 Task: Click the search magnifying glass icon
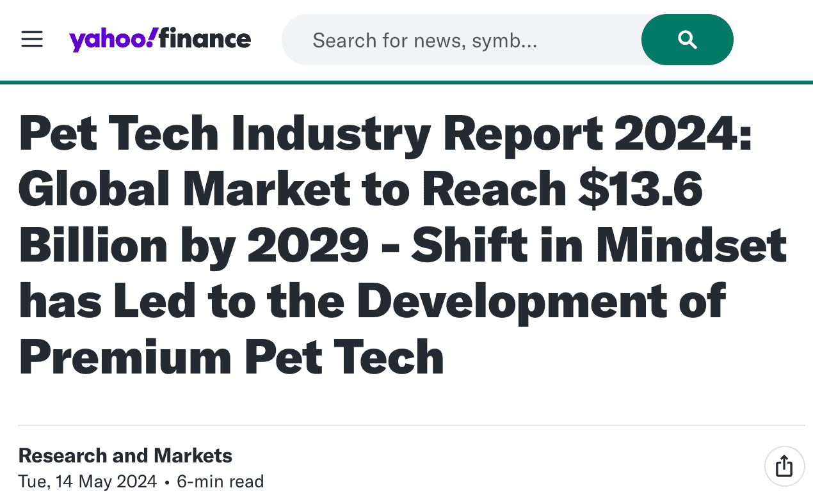pos(687,39)
